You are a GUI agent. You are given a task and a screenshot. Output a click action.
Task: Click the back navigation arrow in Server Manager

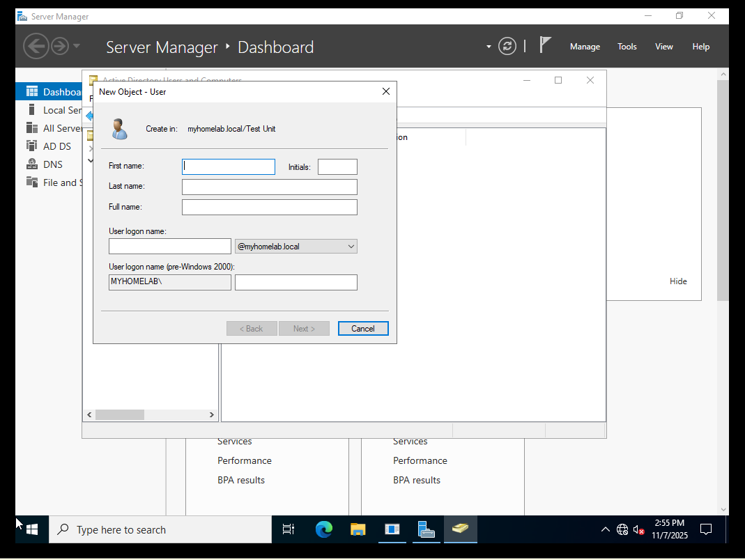[x=36, y=47]
